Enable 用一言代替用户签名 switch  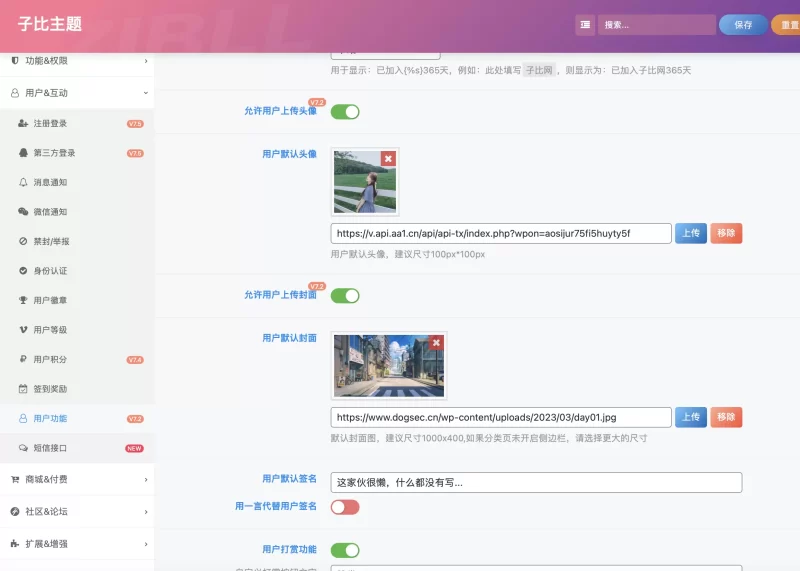pos(345,507)
